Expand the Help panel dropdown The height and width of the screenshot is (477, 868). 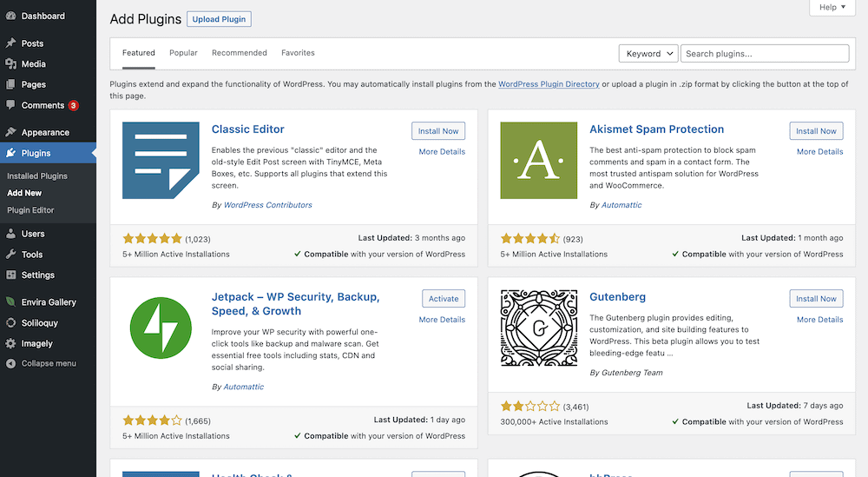[832, 7]
